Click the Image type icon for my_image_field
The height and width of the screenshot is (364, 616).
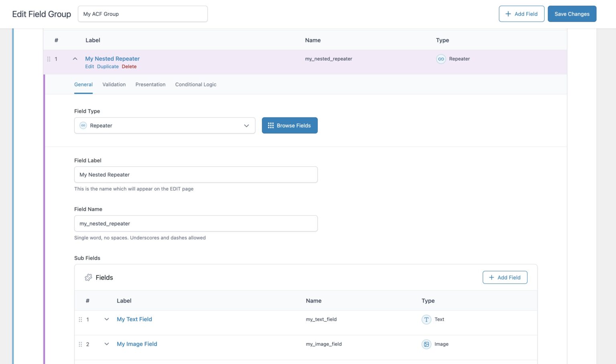coord(426,344)
